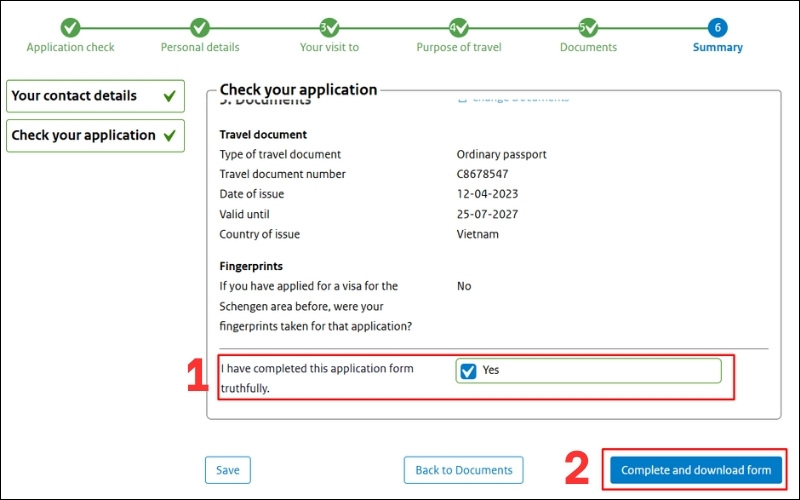
Task: Toggle the Yes truthfully-completed checkbox
Action: click(x=468, y=371)
